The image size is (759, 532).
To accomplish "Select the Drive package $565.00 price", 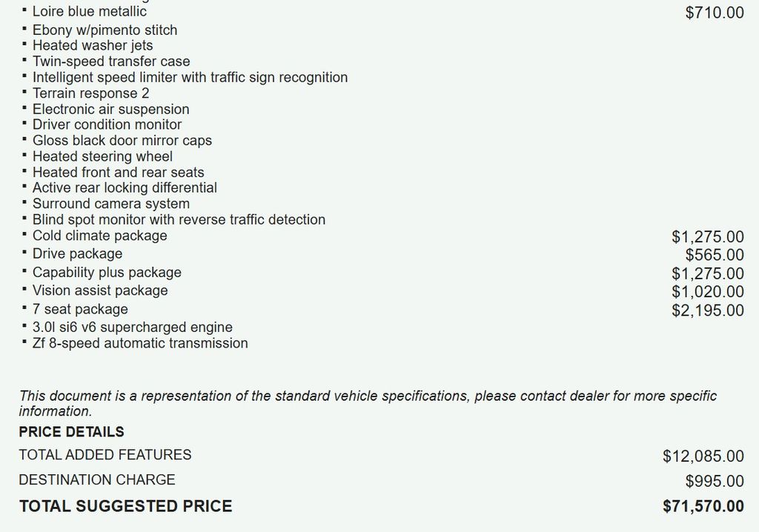I will (715, 255).
